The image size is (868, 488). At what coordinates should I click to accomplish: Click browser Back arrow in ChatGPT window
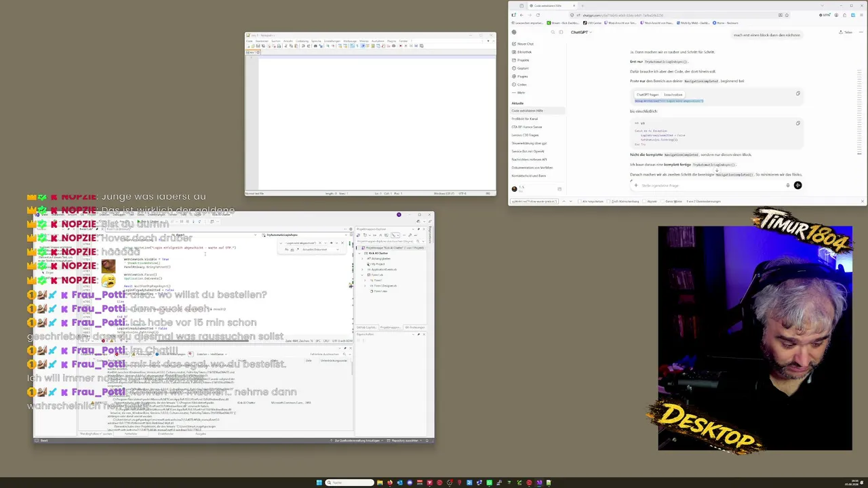[x=521, y=15]
